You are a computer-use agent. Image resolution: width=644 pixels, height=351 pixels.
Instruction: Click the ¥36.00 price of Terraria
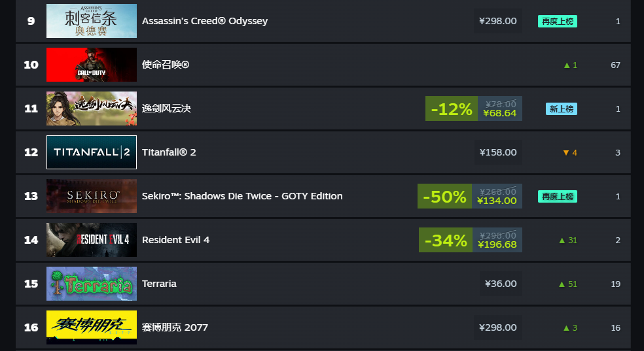point(501,284)
